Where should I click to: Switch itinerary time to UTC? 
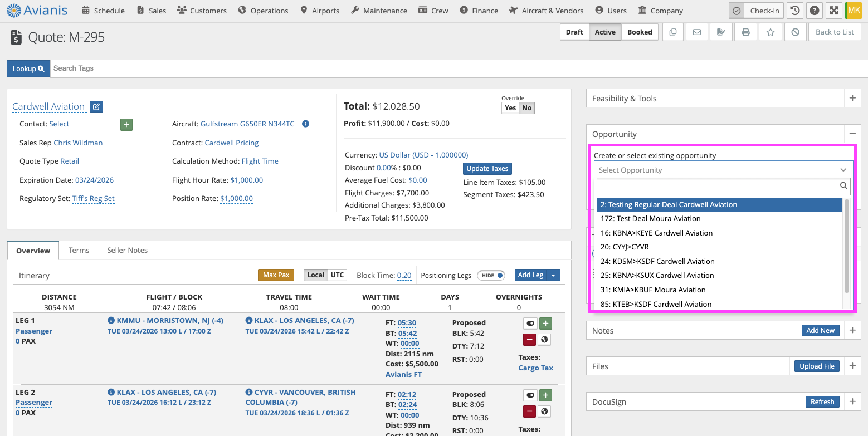(337, 275)
